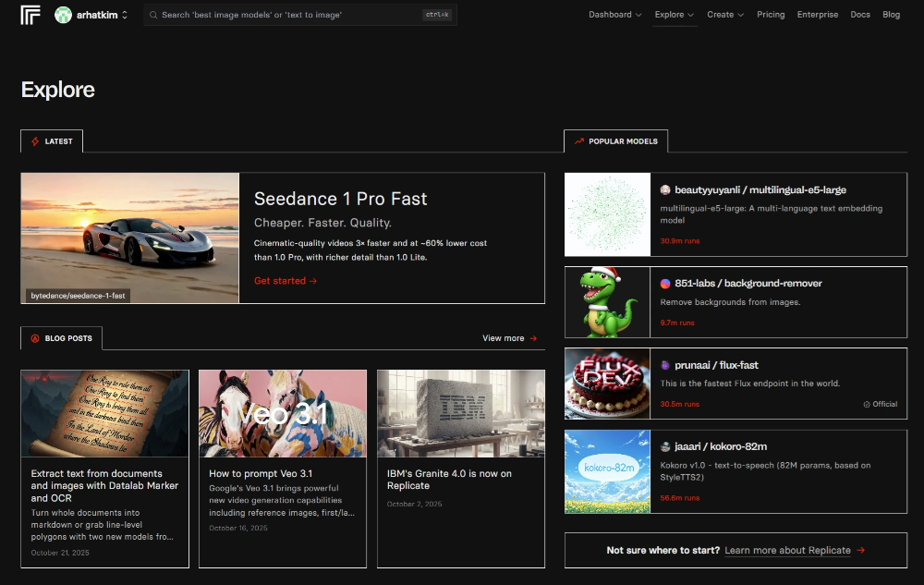Click the arhatkim account avatar

63,15
